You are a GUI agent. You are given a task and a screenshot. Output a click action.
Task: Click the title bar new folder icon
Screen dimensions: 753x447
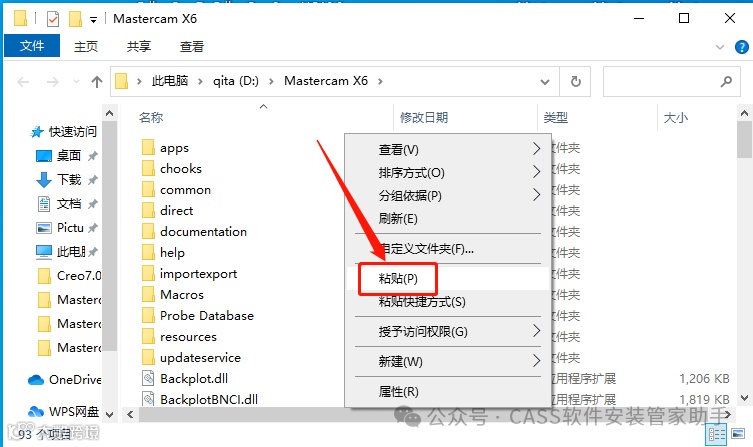click(x=75, y=19)
